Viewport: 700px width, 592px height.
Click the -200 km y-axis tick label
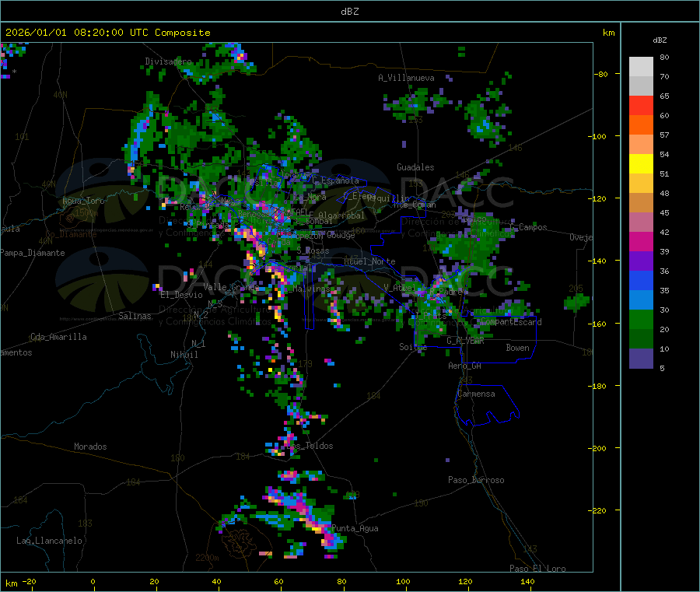coord(598,448)
